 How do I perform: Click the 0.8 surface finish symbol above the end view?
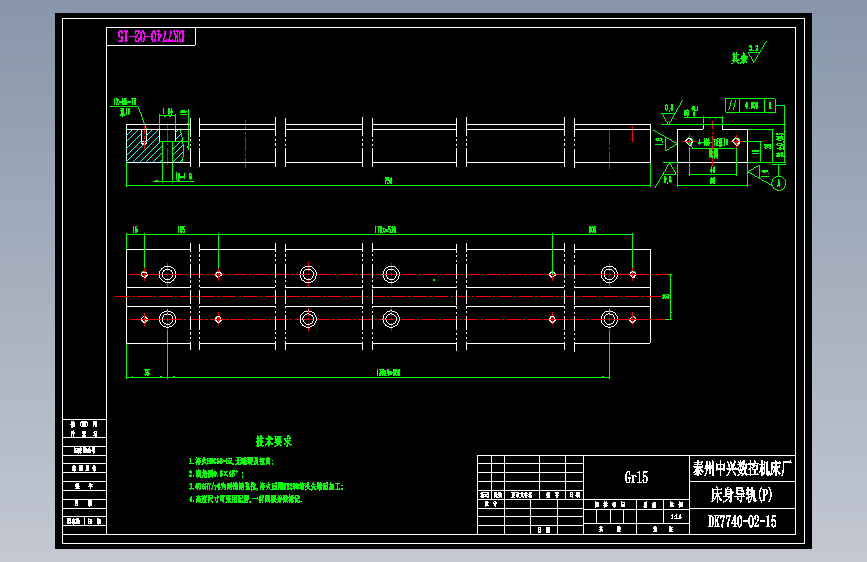click(x=672, y=112)
